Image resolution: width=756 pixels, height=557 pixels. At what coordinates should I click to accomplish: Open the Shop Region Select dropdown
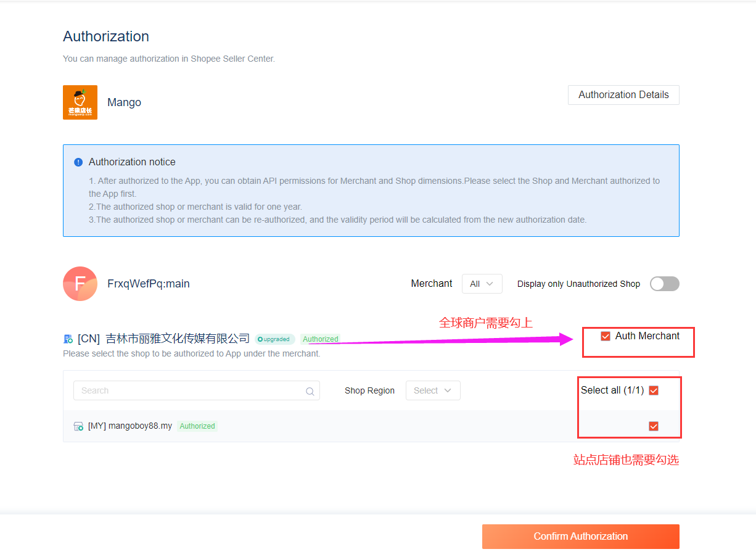[433, 390]
